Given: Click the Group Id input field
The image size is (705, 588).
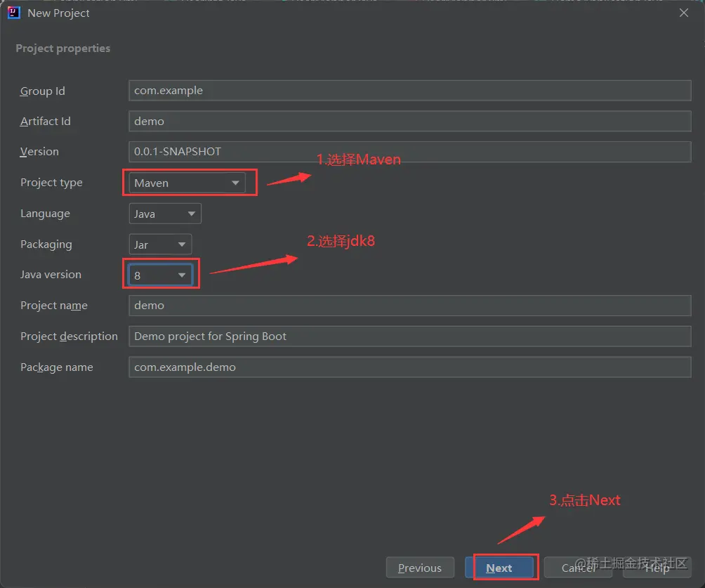Looking at the screenshot, I should (409, 91).
